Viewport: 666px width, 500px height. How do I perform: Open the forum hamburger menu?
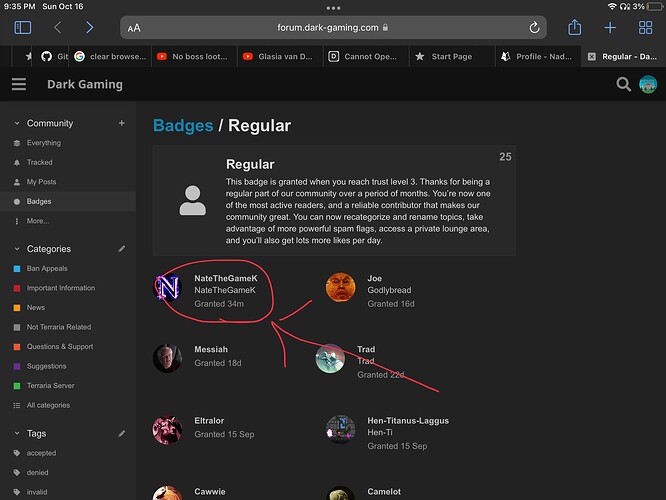19,85
